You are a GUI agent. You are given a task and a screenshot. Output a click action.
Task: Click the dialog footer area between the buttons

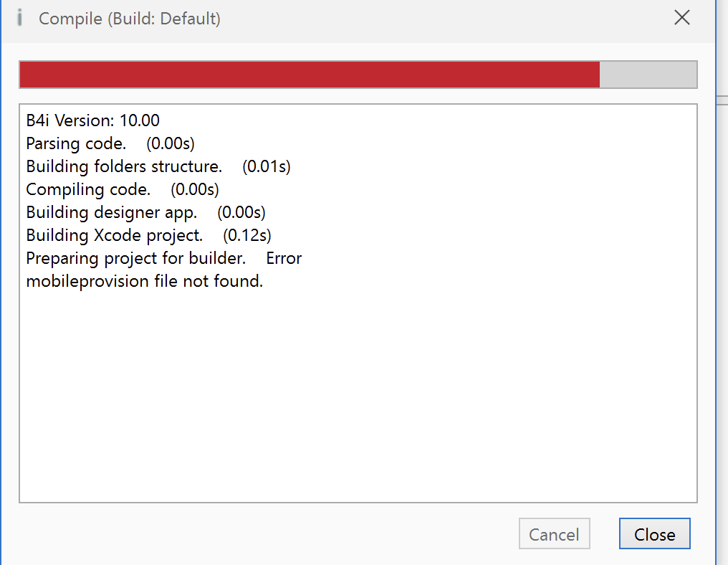(605, 533)
